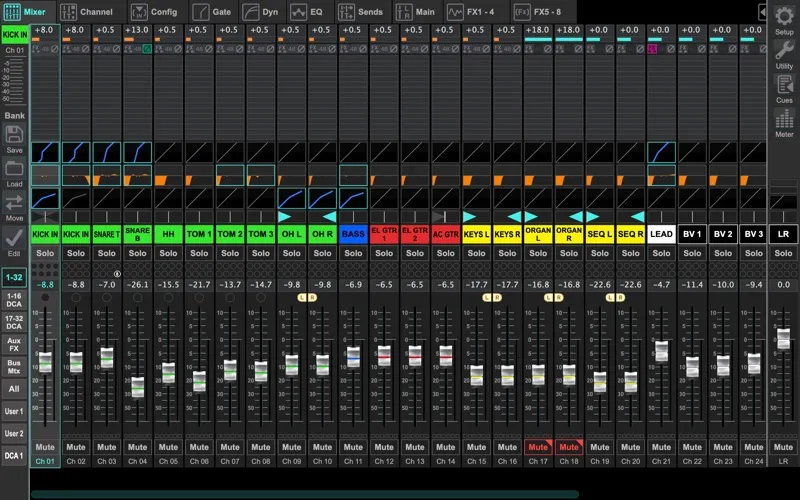Select the All bank button
This screenshot has height=500, width=800.
(14, 389)
